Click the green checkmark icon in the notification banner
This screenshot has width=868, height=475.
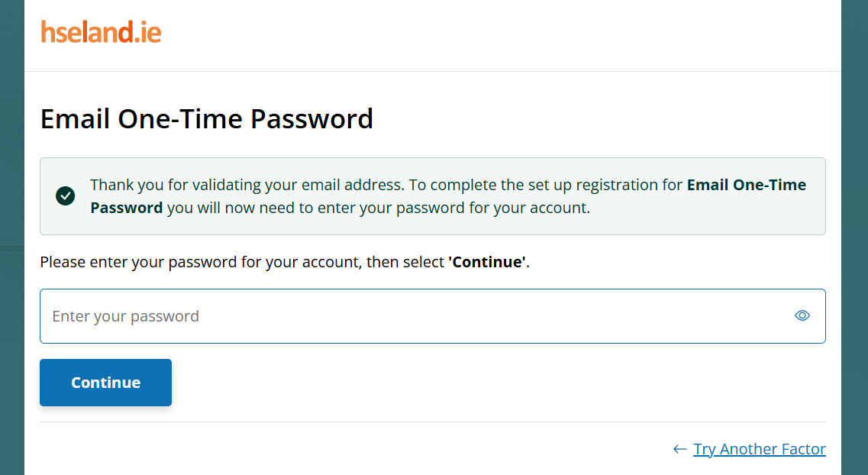click(65, 195)
